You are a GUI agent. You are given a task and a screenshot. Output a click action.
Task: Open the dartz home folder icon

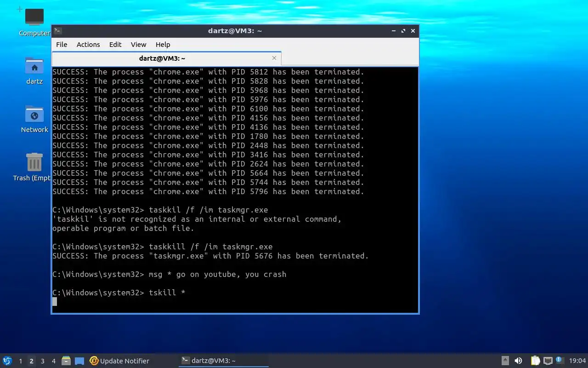click(x=34, y=70)
